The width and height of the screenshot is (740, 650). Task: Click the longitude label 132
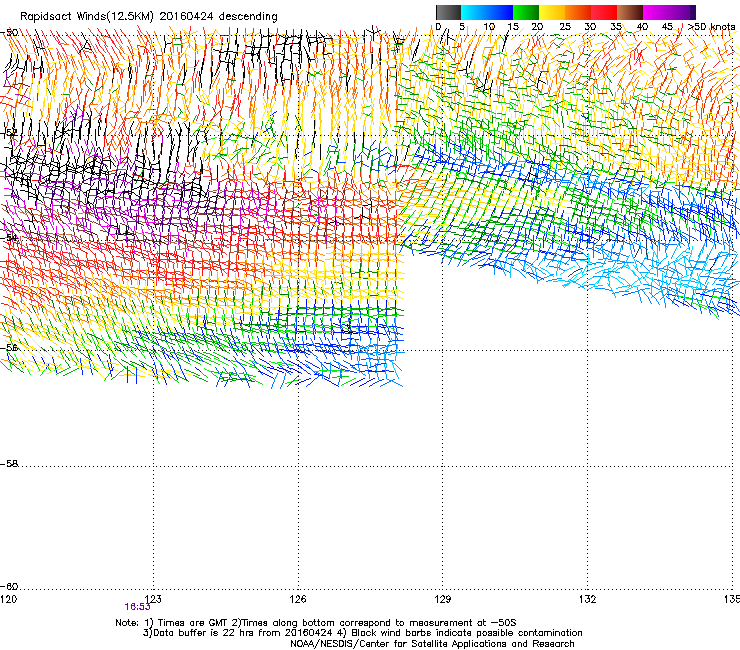click(x=587, y=599)
